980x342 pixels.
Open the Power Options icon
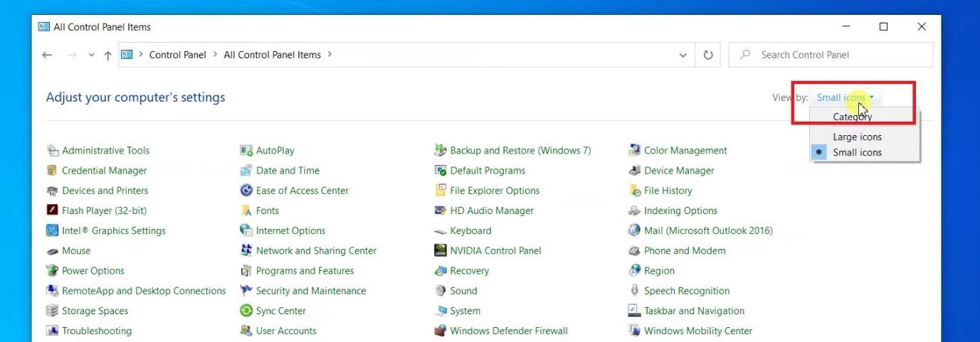point(52,271)
